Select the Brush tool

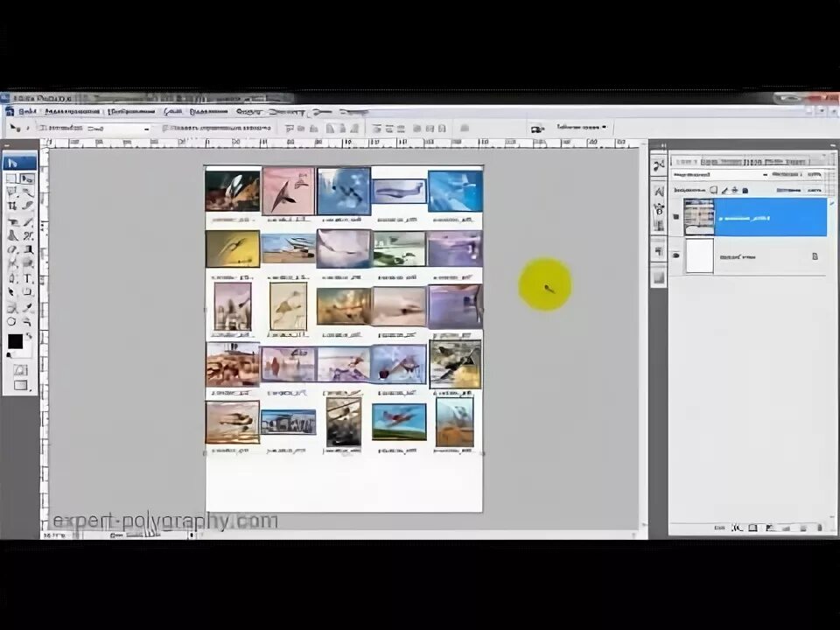tap(27, 221)
